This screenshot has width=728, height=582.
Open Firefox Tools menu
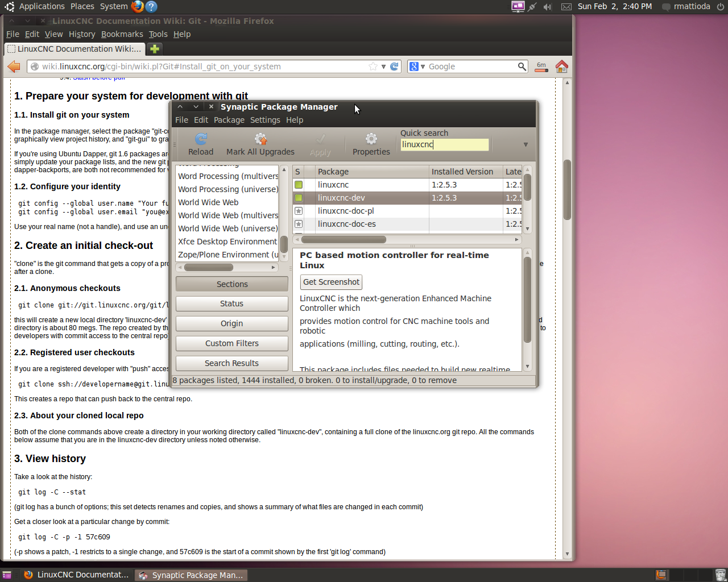158,34
